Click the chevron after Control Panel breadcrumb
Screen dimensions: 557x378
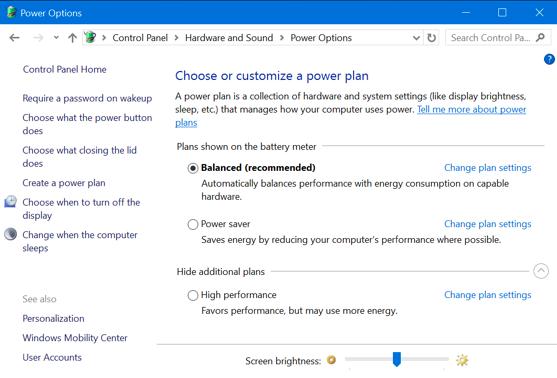tap(176, 38)
